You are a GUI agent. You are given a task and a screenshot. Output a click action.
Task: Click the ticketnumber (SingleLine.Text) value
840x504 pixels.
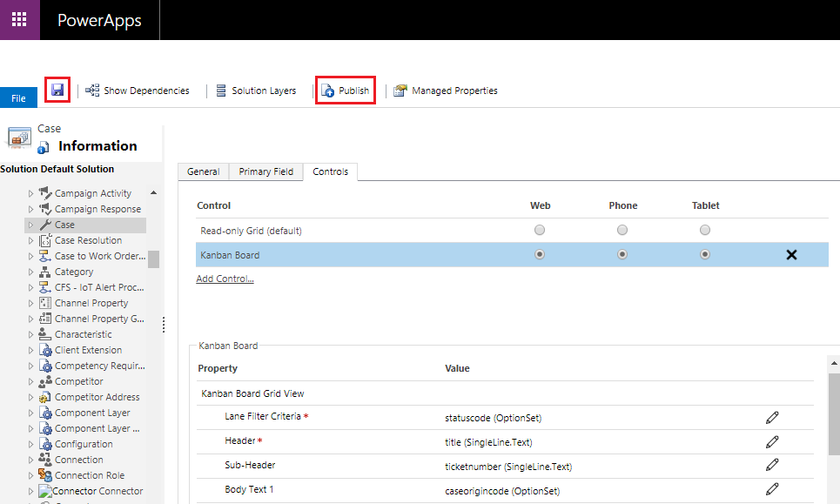coord(508,467)
